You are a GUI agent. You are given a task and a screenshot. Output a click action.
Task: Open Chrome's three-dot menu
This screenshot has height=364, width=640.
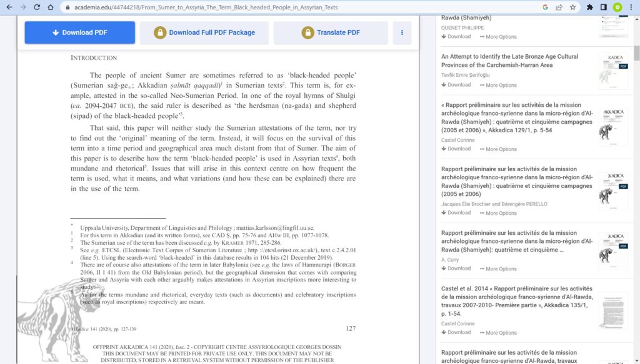631,7
